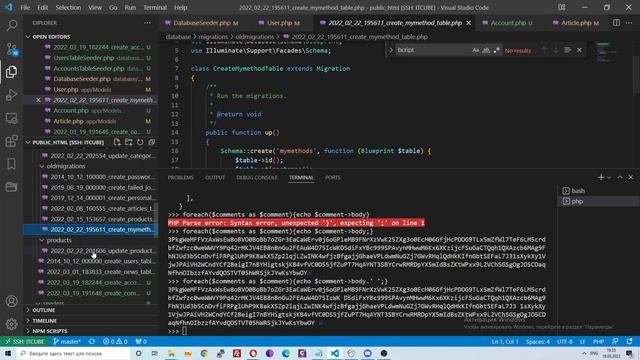
Task: Close the terminal panel
Action: click(x=631, y=177)
